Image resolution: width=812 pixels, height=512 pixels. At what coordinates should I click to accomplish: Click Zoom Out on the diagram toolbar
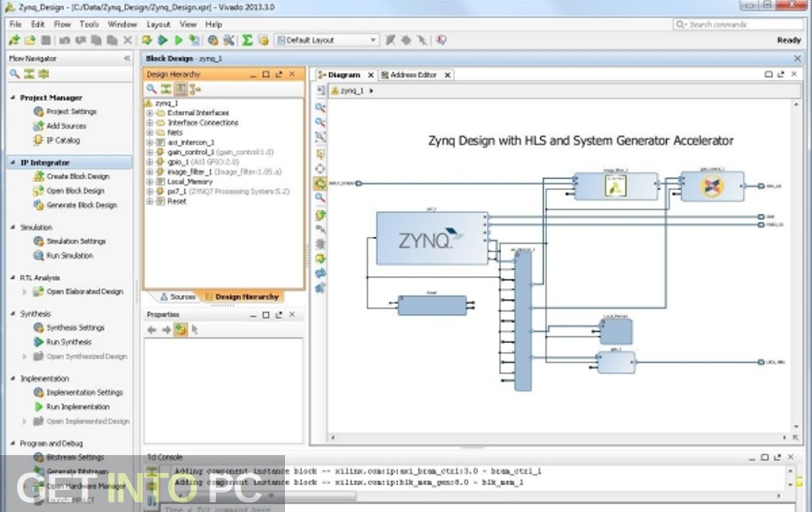pyautogui.click(x=321, y=122)
